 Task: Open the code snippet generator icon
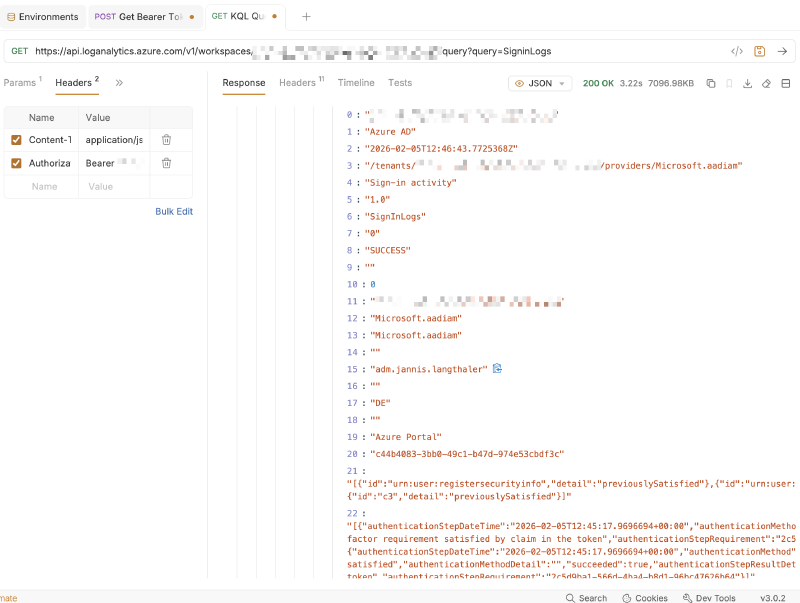736,51
